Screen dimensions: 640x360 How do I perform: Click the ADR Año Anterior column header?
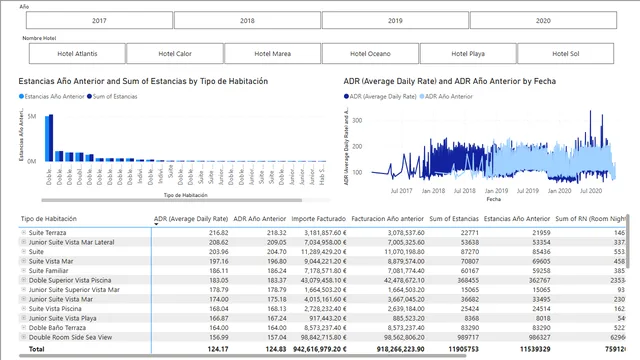[x=260, y=219]
